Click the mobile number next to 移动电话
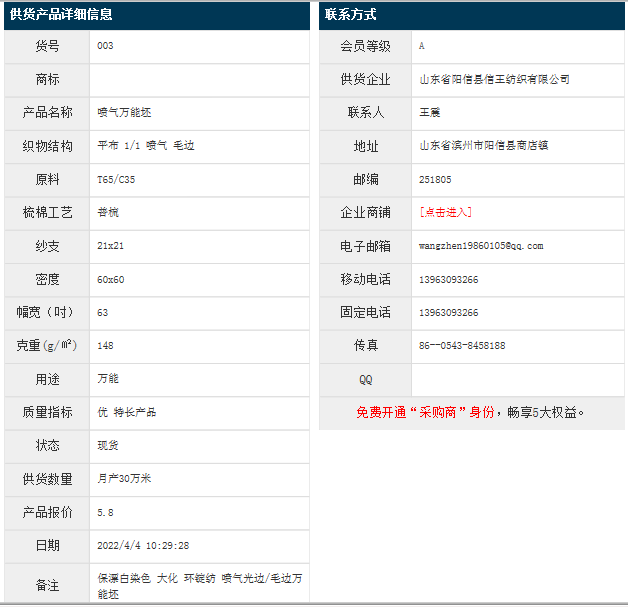 [x=448, y=279]
